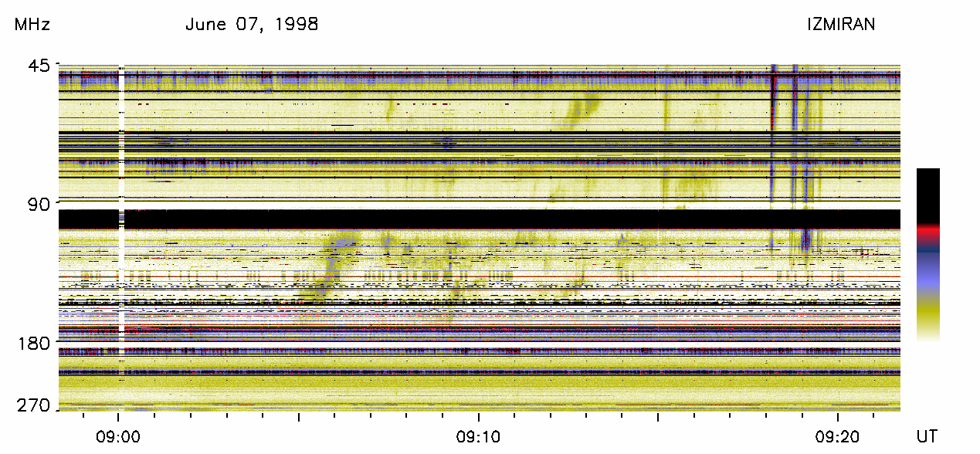Click the MHz axis unit label
The image size is (980, 454).
[x=32, y=25]
